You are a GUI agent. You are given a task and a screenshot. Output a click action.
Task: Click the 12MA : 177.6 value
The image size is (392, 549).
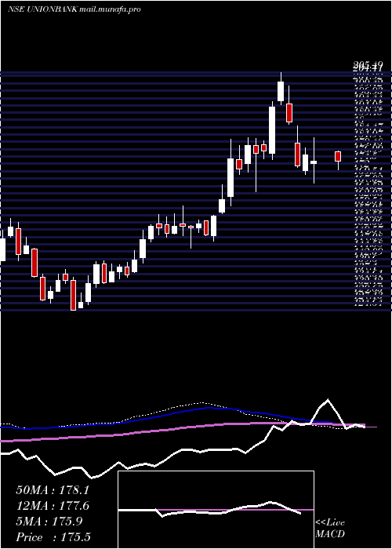pyautogui.click(x=53, y=506)
